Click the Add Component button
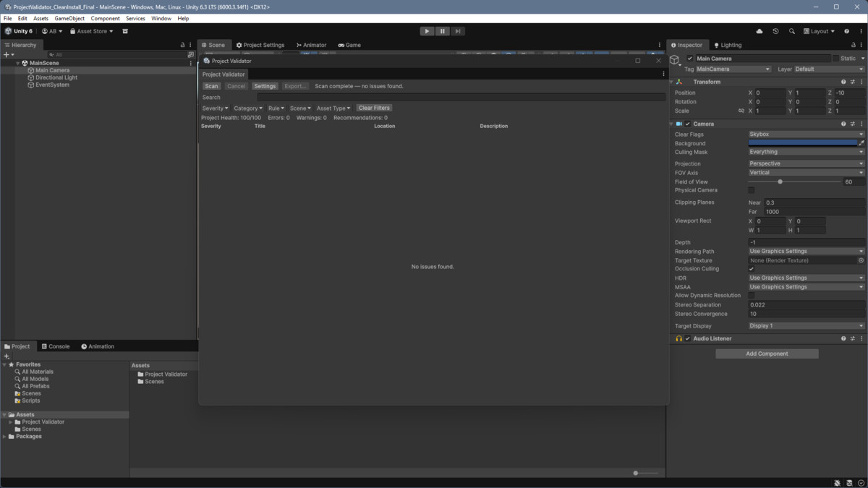This screenshot has width=868, height=488. click(x=767, y=354)
